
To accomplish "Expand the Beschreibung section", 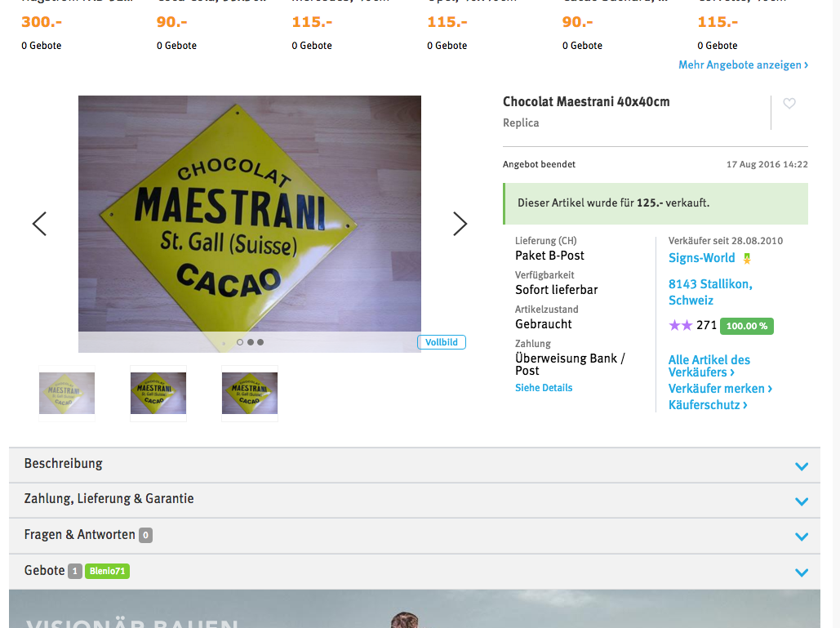I will tap(415, 465).
